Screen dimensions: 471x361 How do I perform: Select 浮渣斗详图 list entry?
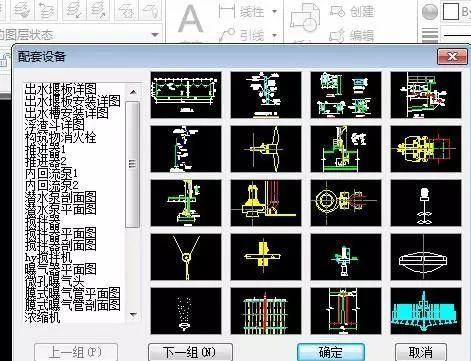point(55,125)
